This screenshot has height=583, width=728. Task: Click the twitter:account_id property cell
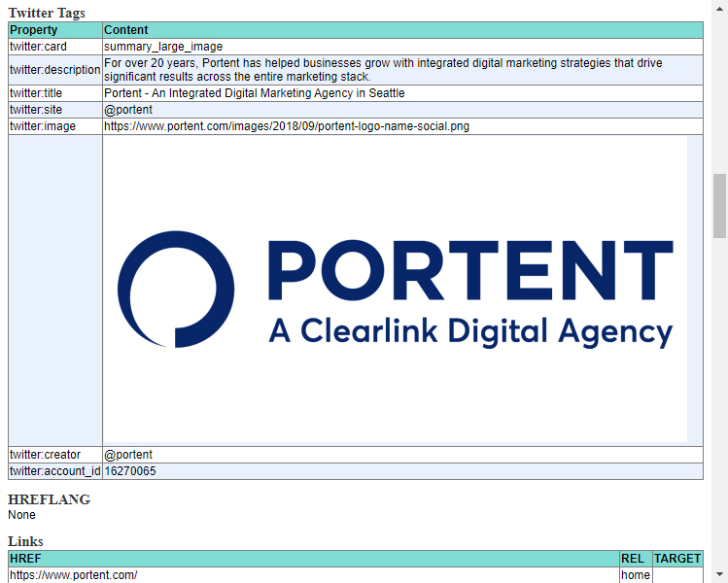tap(55, 471)
